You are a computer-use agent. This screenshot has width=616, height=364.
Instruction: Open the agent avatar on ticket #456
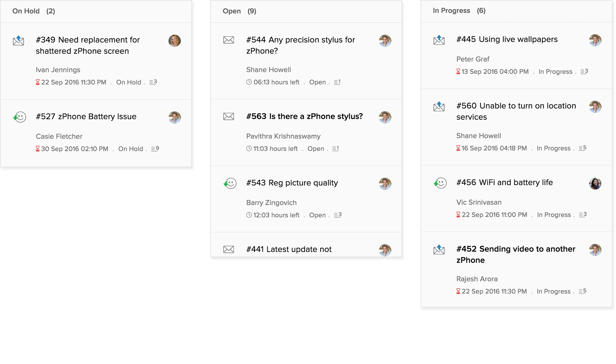[x=595, y=183]
